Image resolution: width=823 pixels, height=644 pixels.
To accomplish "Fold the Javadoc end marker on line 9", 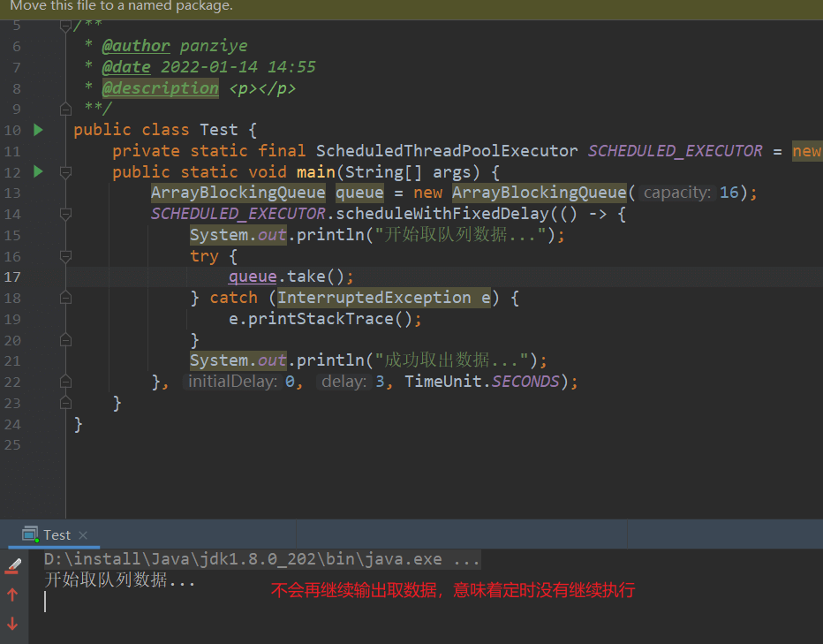I will (x=65, y=110).
